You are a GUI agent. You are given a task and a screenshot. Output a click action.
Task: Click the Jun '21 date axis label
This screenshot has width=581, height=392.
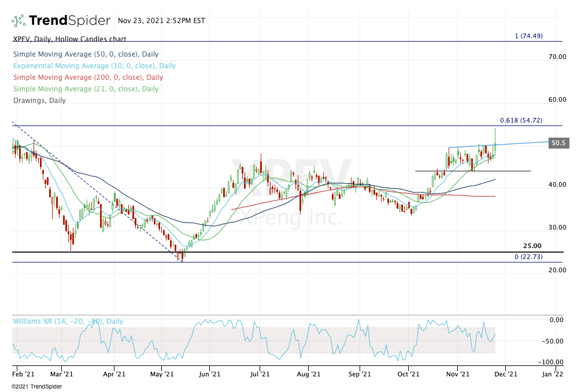[x=210, y=374]
